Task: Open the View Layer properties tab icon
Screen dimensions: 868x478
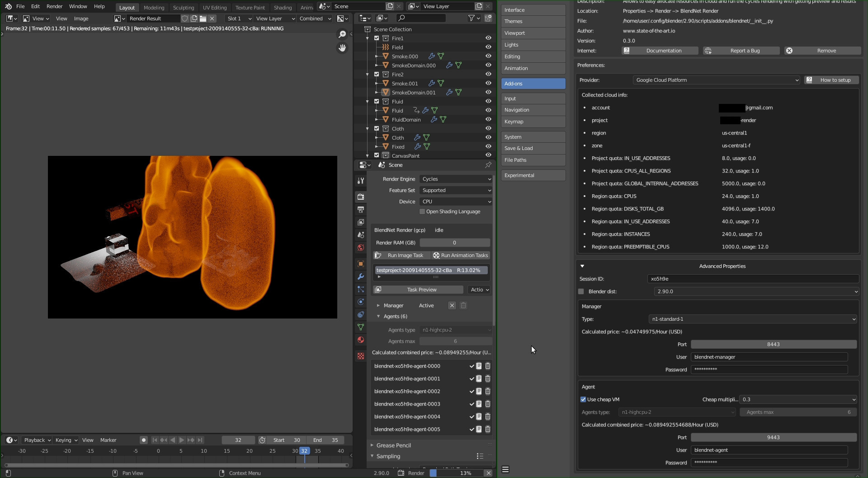Action: click(361, 222)
